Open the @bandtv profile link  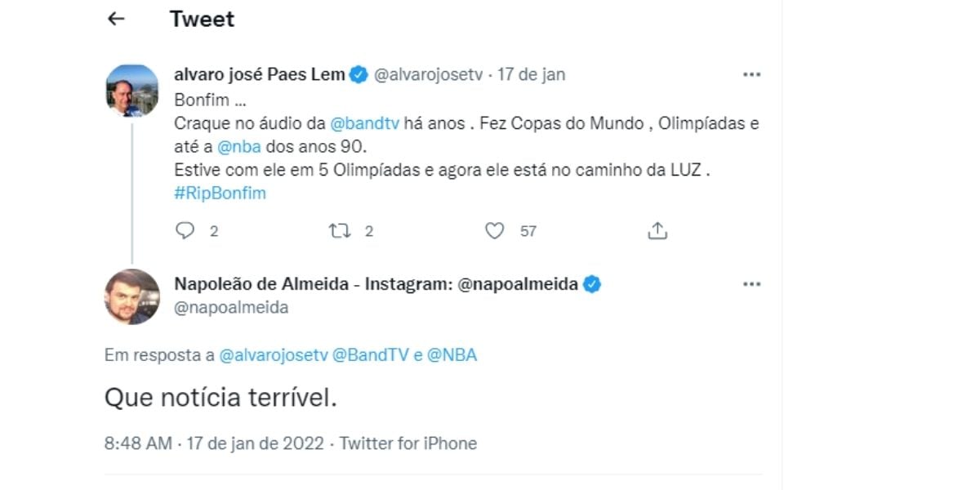pyautogui.click(x=363, y=123)
